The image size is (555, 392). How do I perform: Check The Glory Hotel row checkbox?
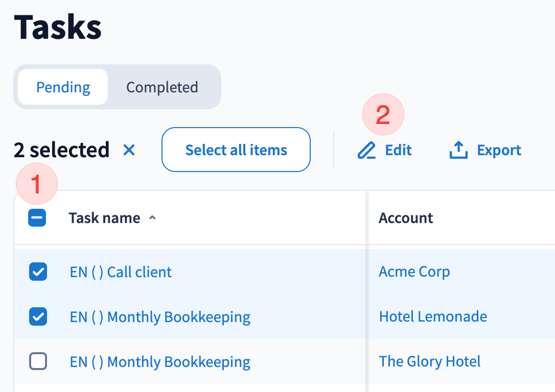(x=38, y=361)
